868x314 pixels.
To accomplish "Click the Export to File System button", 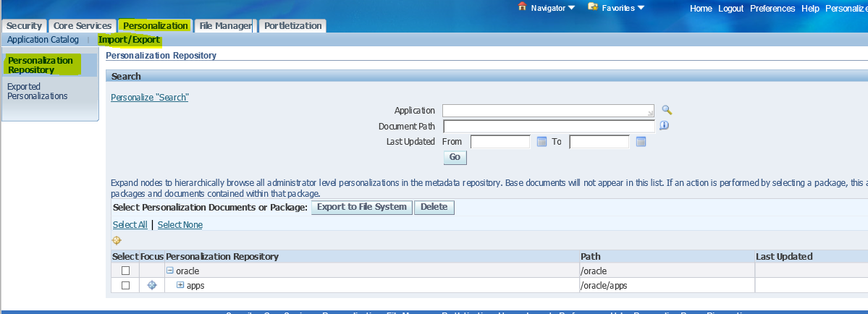I will tap(362, 208).
